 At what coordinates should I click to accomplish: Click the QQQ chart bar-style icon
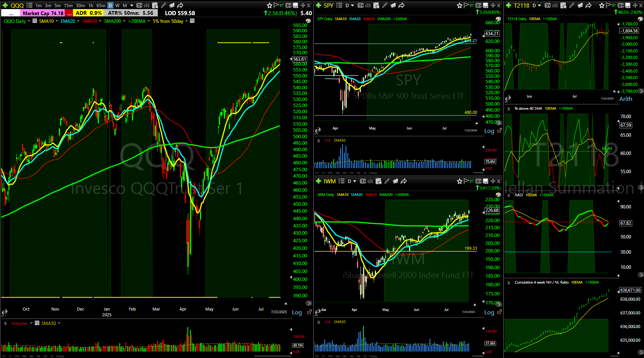(147, 5)
